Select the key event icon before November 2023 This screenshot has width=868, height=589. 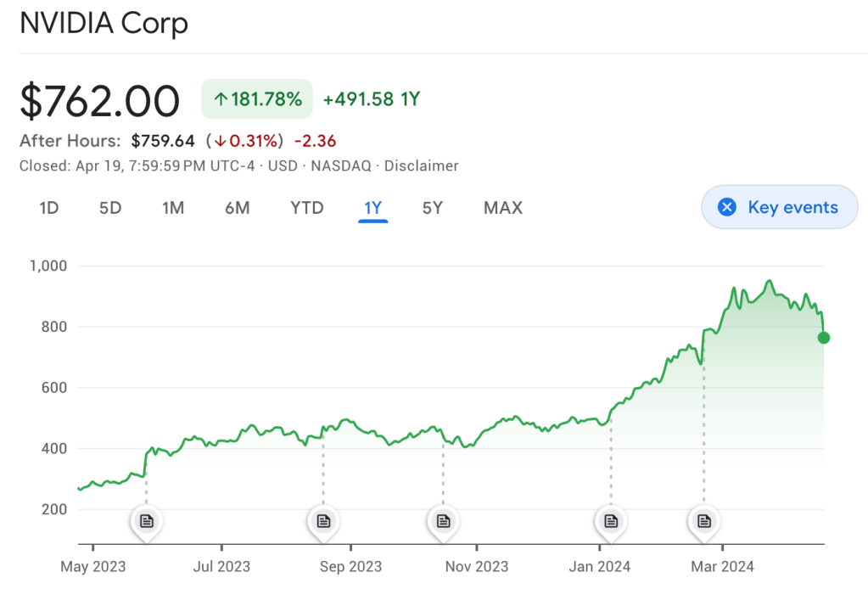[x=442, y=520]
